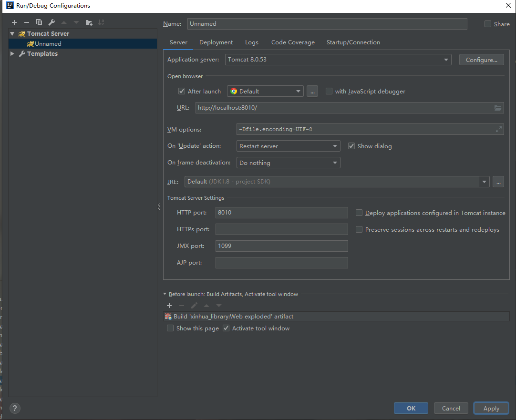
Task: Enable Preserve sessions across restarts checkbox
Action: point(359,229)
